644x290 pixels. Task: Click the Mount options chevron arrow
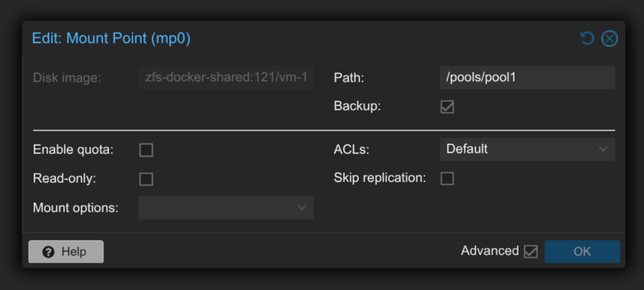click(x=301, y=208)
